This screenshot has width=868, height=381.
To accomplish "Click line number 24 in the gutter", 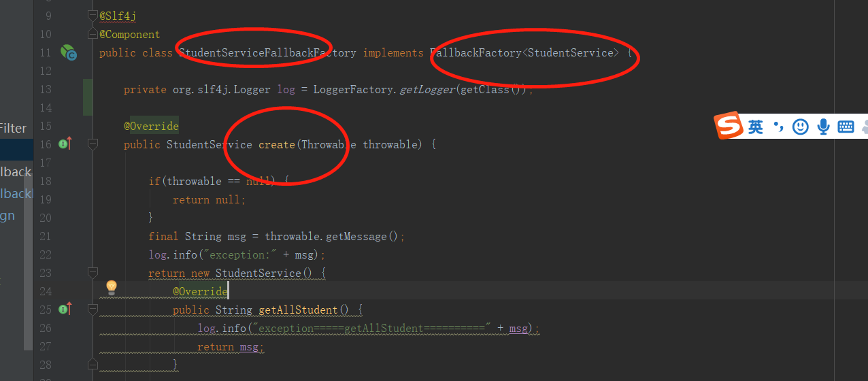I will click(x=46, y=291).
